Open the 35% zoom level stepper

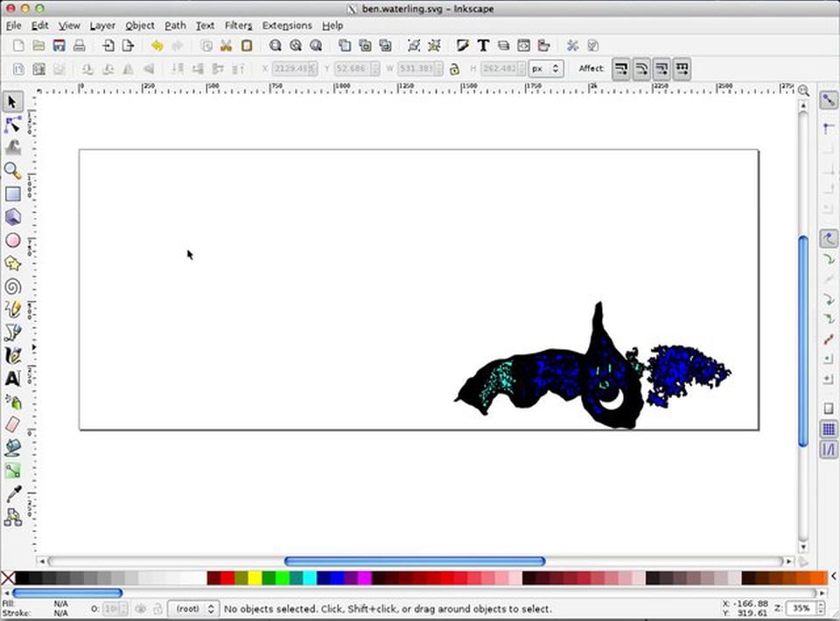(x=802, y=607)
